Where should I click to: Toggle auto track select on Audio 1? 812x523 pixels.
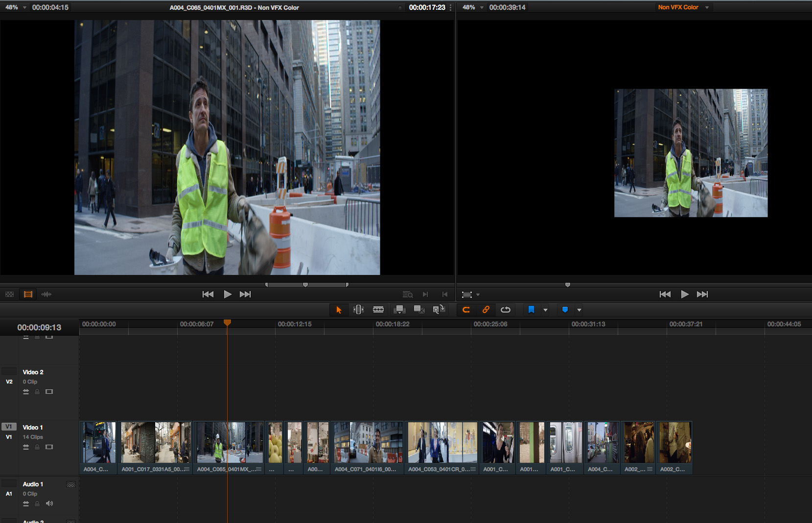point(26,503)
